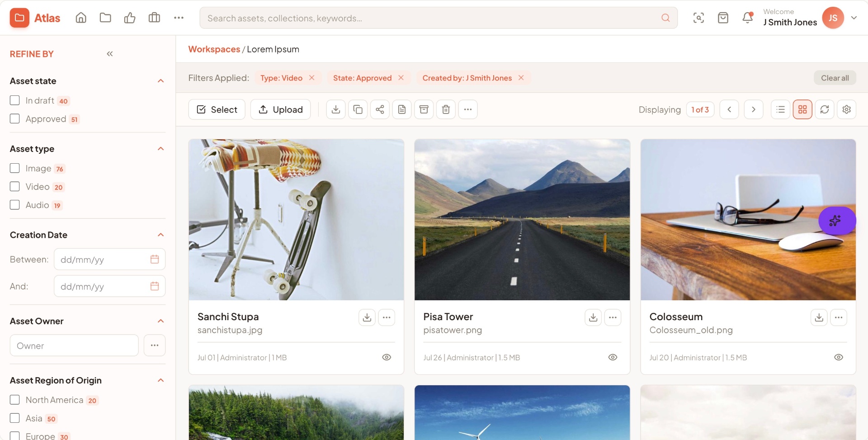This screenshot has height=440, width=868.
Task: Click the toolbar copy icon
Action: 358,109
